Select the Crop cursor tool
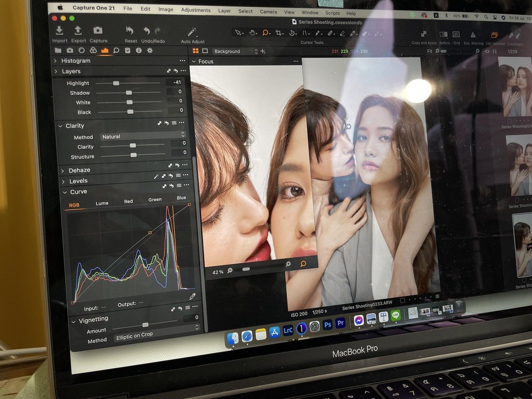Image resolution: width=532 pixels, height=399 pixels. point(279,33)
